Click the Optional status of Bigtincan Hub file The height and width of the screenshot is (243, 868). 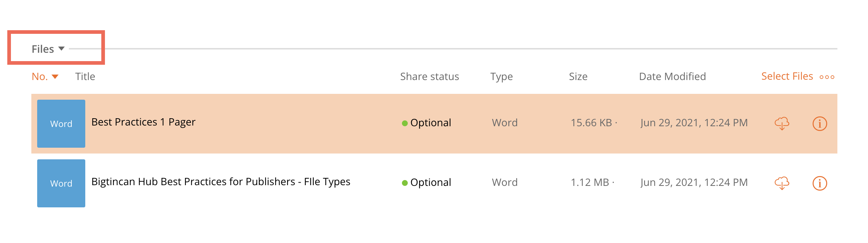[x=426, y=183]
